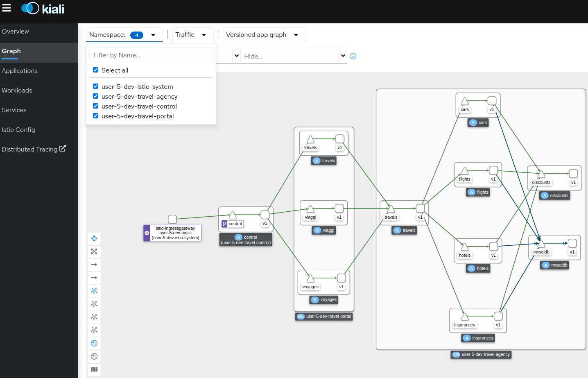Click the Kiali logo
This screenshot has width=588, height=378.
coord(43,9)
